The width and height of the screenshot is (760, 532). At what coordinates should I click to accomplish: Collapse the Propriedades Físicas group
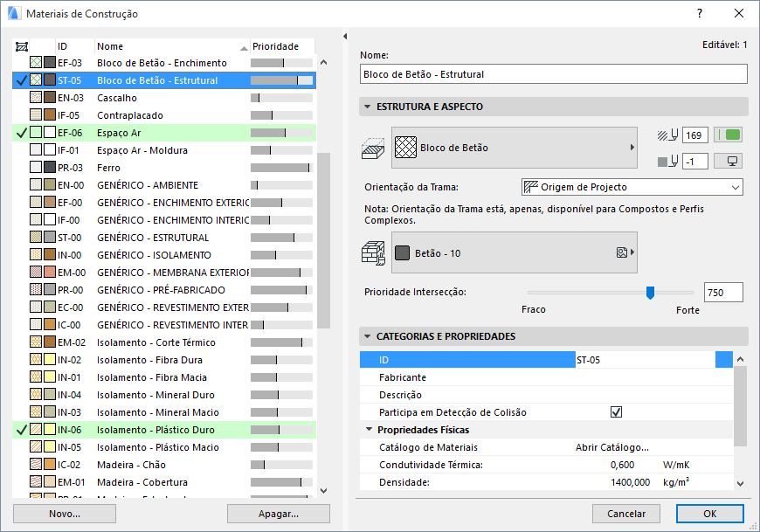click(x=370, y=429)
